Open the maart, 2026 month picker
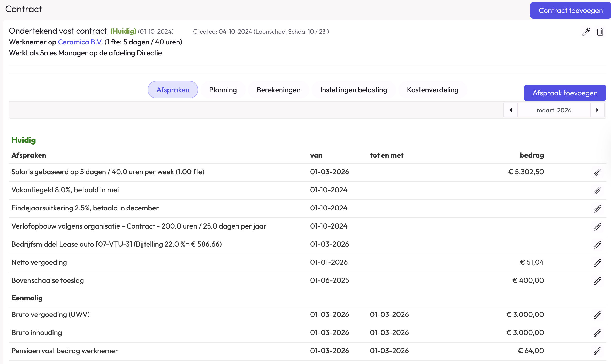 [x=554, y=110]
